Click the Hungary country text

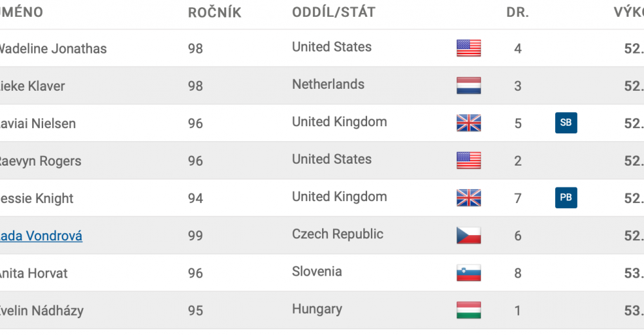[317, 309]
